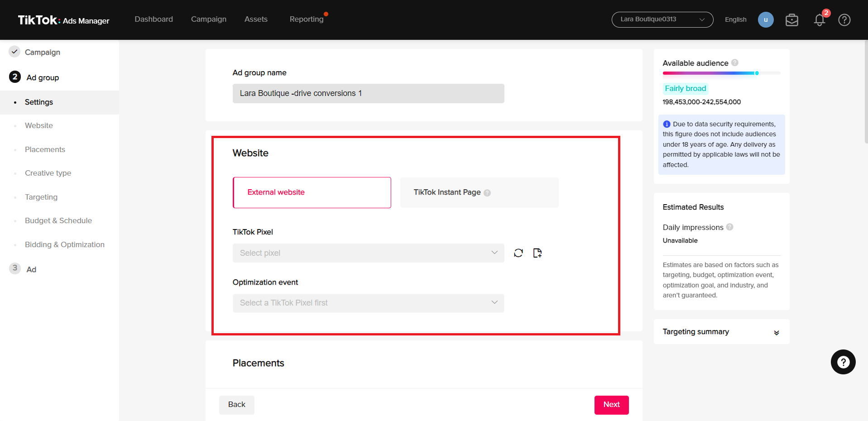868x421 pixels.
Task: Expand the Targeting summary section
Action: coord(777,332)
